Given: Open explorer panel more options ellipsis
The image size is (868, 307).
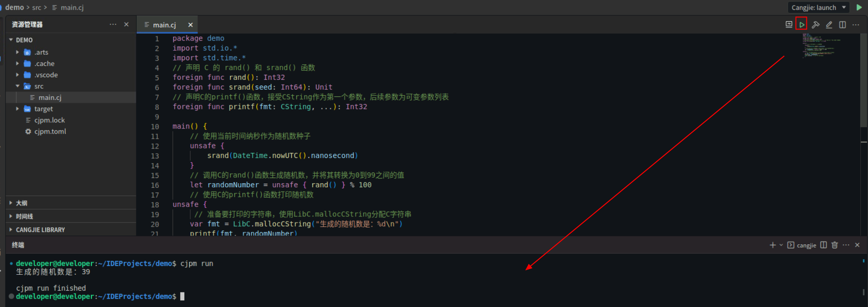Looking at the screenshot, I should [113, 24].
